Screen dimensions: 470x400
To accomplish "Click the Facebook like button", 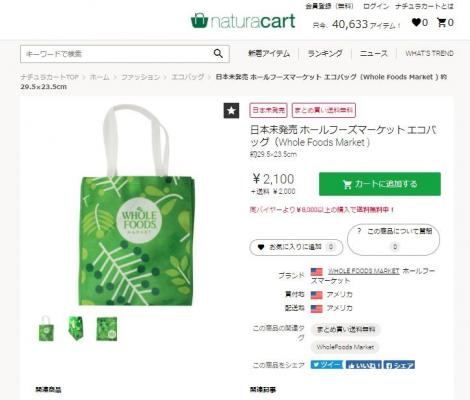I will coord(364,365).
